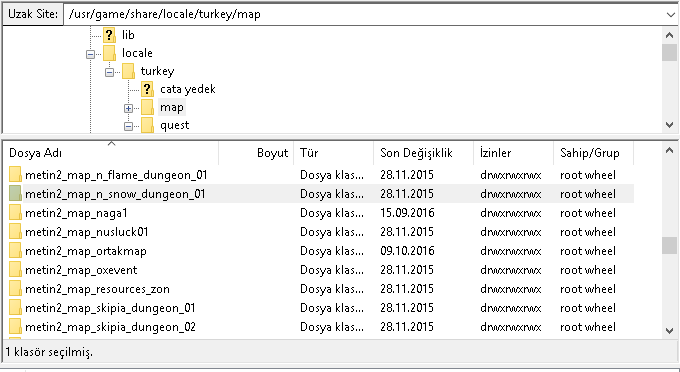Click date 09.10.2016 in ortakmap row
Screen dimensions: 680x372
(x=407, y=251)
